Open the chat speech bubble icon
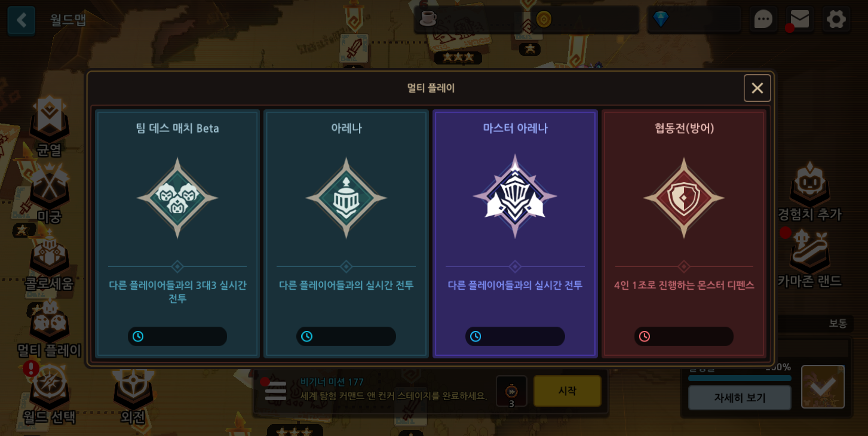The height and width of the screenshot is (436, 868). pos(763,19)
